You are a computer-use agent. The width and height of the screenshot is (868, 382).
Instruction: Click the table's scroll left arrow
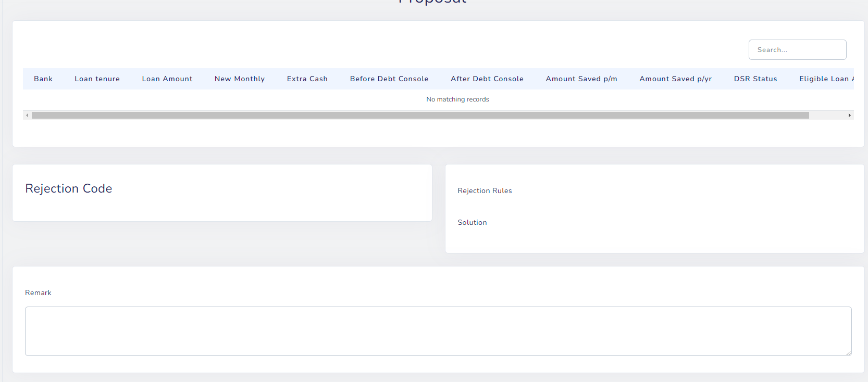click(27, 116)
